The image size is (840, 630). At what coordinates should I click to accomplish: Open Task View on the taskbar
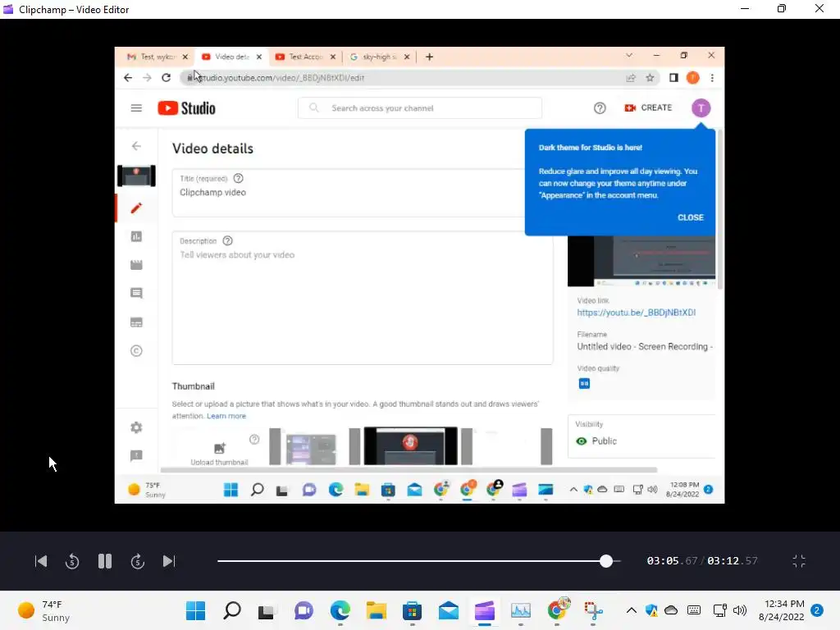point(267,610)
